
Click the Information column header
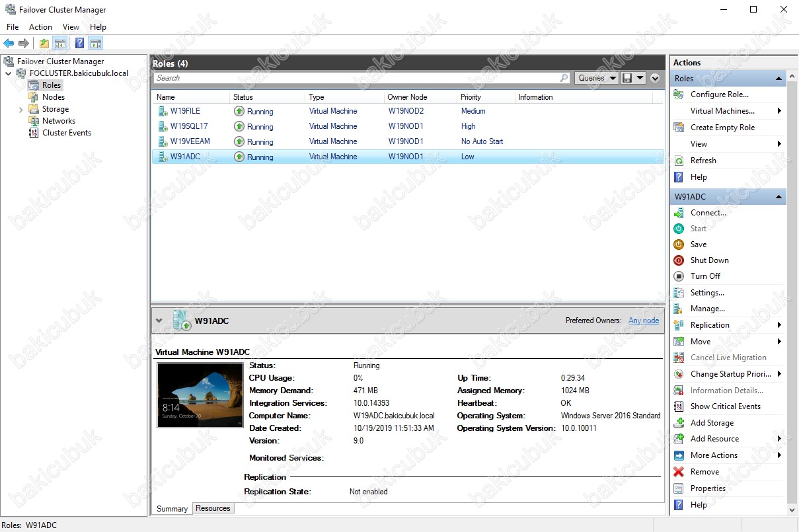tap(584, 97)
